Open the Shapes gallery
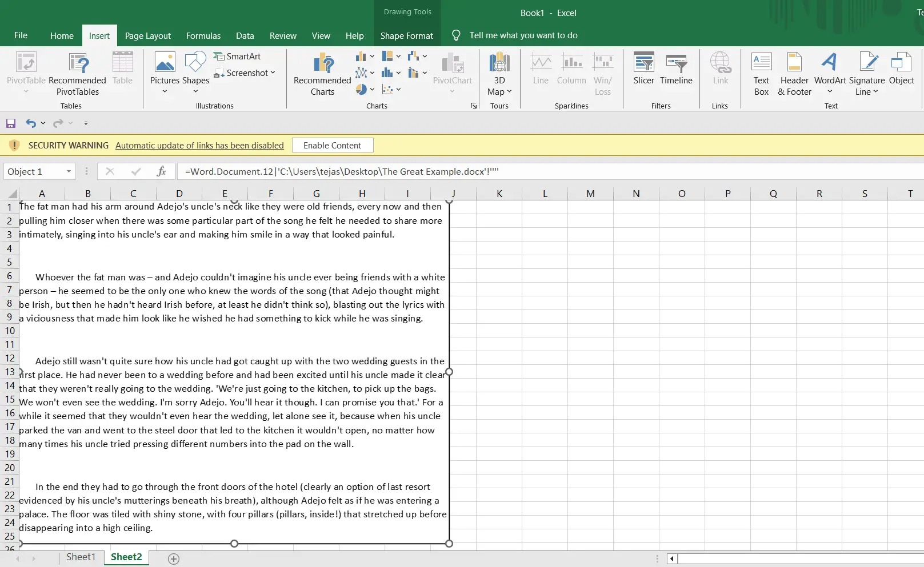The image size is (924, 567). (195, 73)
